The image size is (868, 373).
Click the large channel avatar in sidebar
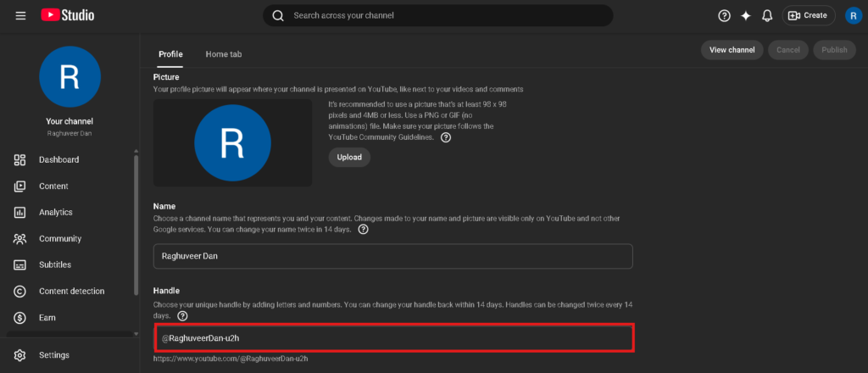70,76
